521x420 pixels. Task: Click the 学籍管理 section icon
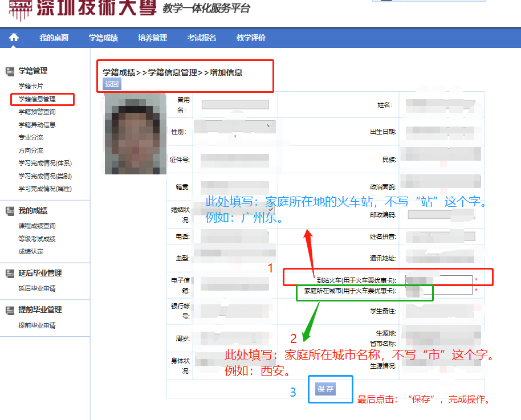10,71
